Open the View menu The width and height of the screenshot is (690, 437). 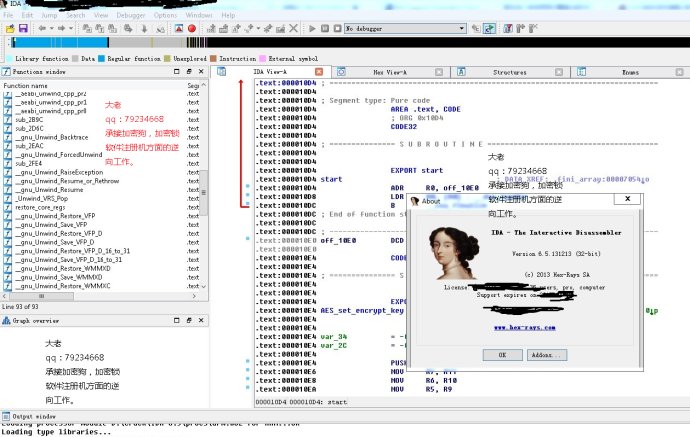click(x=101, y=15)
